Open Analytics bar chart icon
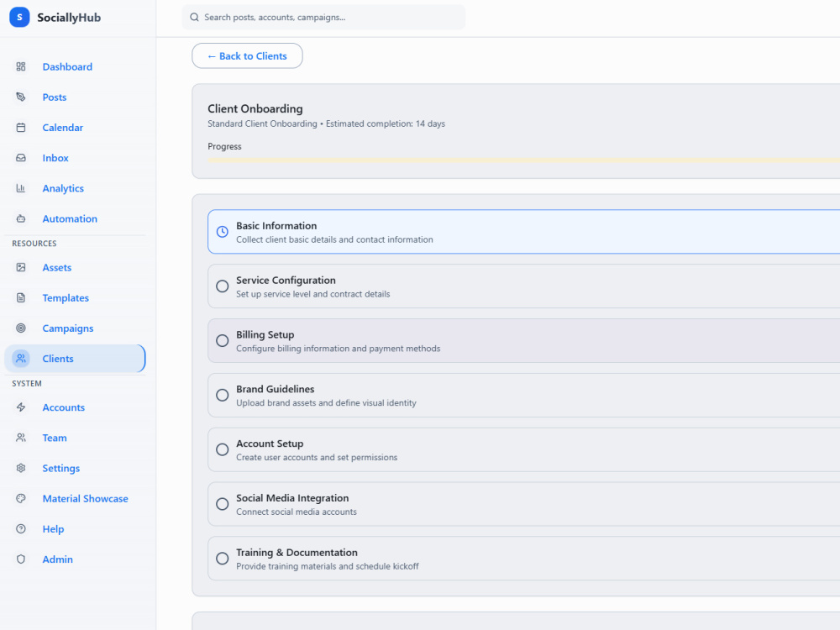This screenshot has height=630, width=840. (21, 188)
